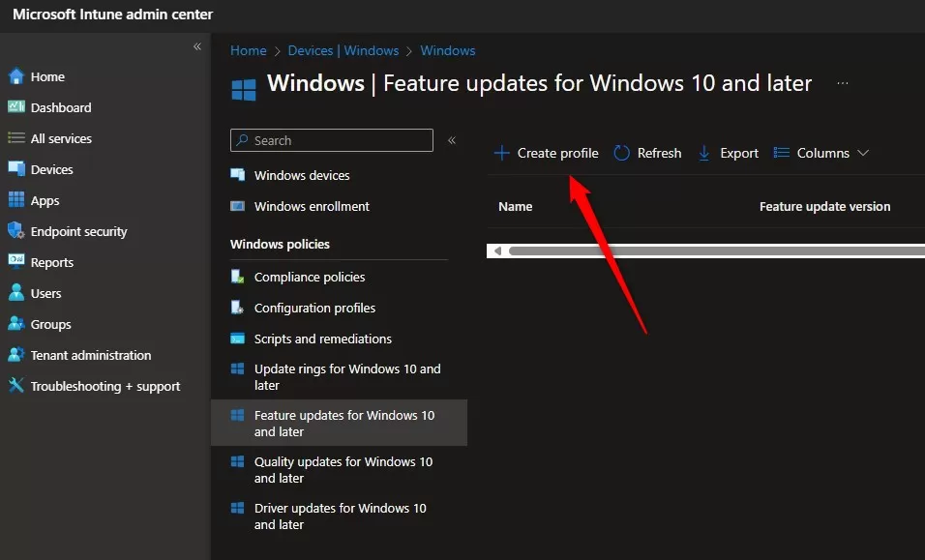Click the Scripts and remediations icon

coord(238,339)
